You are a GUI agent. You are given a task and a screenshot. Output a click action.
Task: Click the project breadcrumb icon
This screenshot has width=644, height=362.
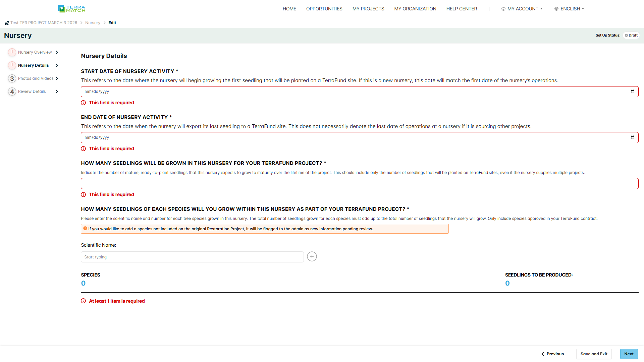7,23
